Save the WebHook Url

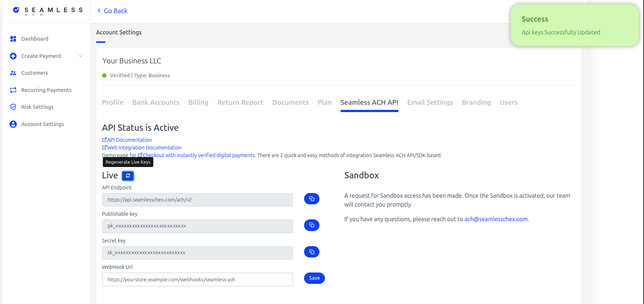click(x=314, y=278)
